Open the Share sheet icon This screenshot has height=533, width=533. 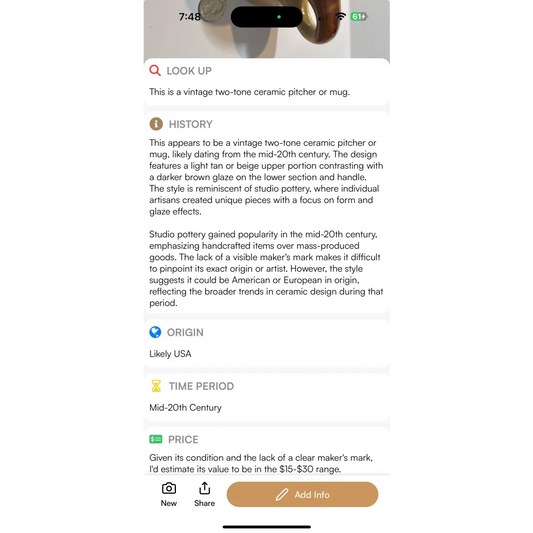pos(204,488)
